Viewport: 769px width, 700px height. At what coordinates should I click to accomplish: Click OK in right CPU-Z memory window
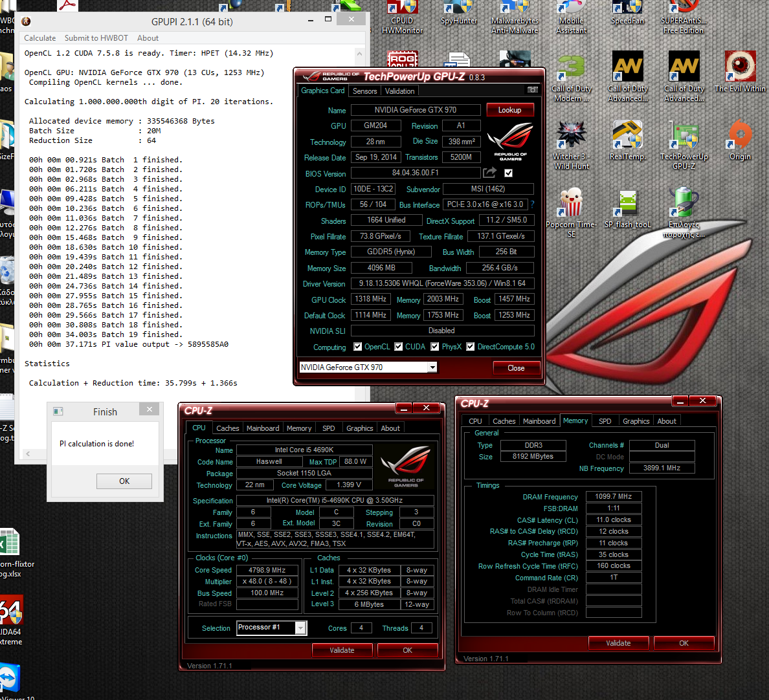684,642
